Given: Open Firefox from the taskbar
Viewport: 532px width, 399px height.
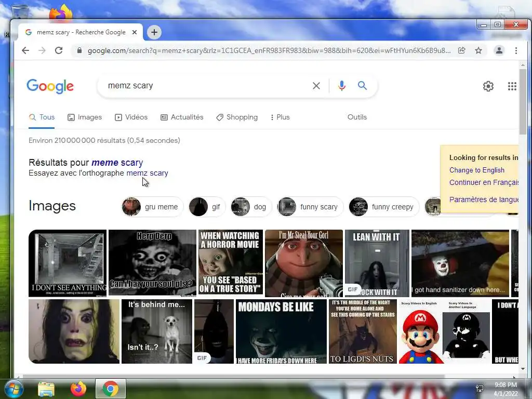Looking at the screenshot, I should (78, 389).
